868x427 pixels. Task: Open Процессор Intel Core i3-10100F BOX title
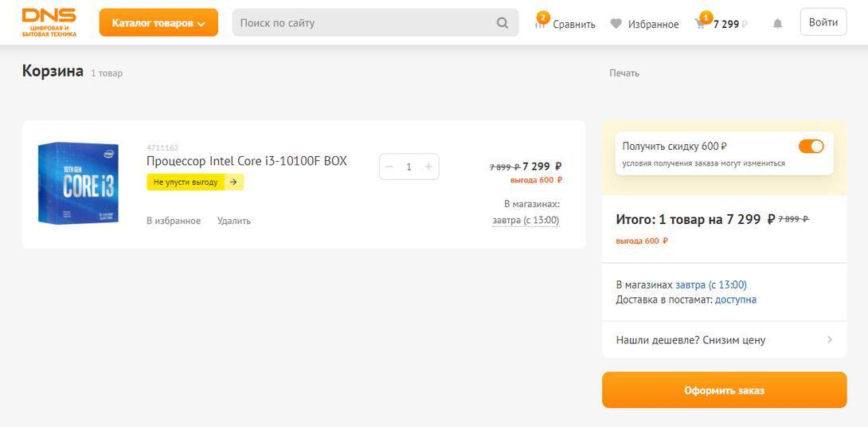(247, 161)
